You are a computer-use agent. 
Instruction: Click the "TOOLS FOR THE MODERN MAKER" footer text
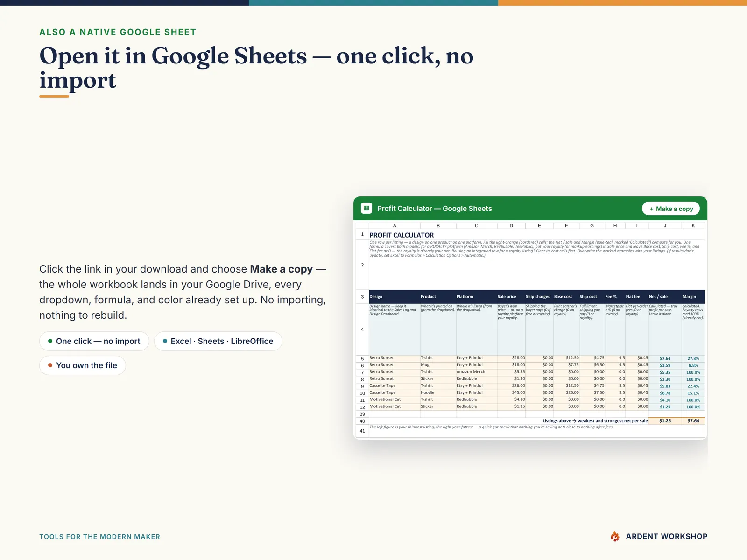99,537
